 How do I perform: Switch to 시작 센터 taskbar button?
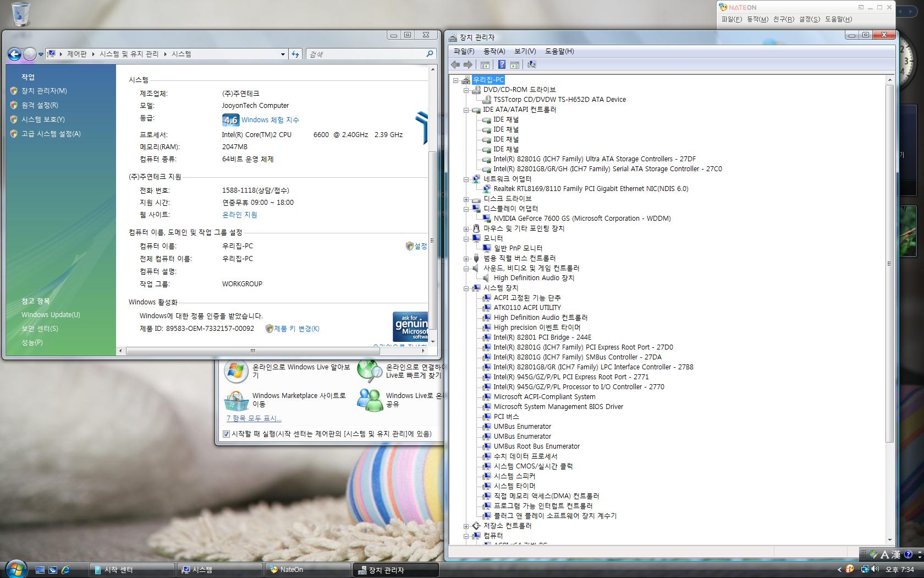132,570
